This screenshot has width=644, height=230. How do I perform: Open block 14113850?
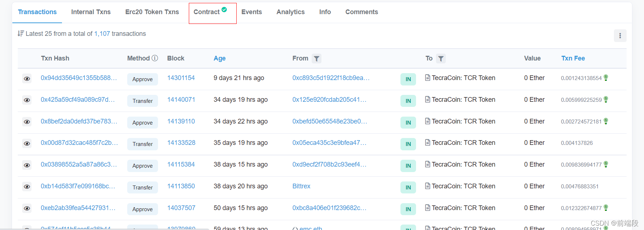point(181,186)
